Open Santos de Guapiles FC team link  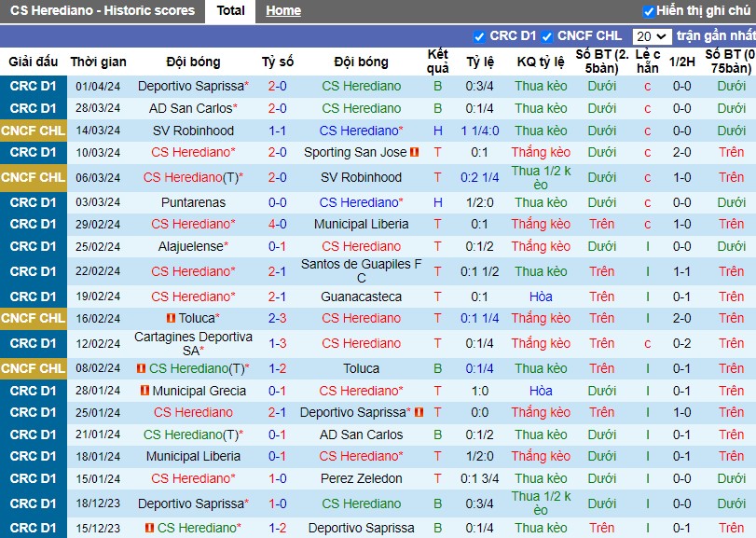click(361, 271)
